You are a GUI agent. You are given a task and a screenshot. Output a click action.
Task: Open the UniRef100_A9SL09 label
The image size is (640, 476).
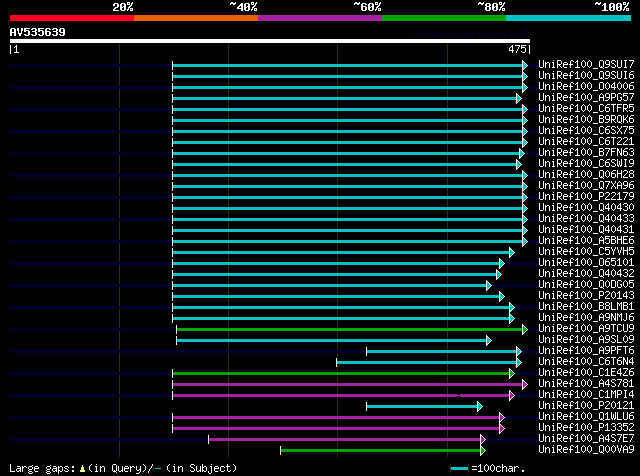tap(586, 340)
